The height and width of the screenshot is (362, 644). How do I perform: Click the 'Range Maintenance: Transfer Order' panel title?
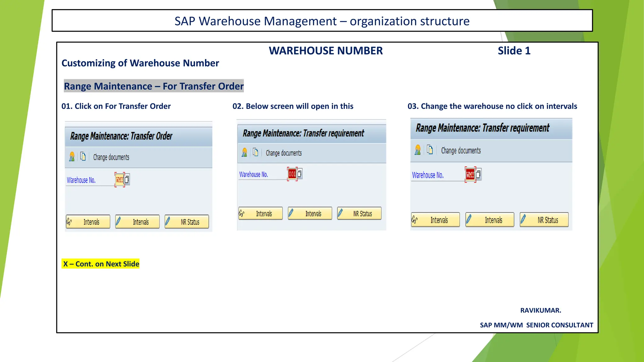(121, 136)
